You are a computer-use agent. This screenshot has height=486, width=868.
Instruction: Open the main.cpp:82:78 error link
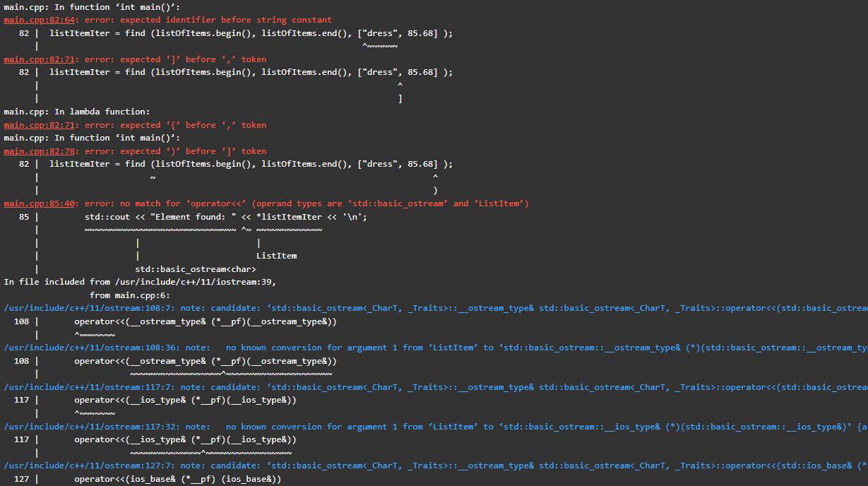coord(39,150)
